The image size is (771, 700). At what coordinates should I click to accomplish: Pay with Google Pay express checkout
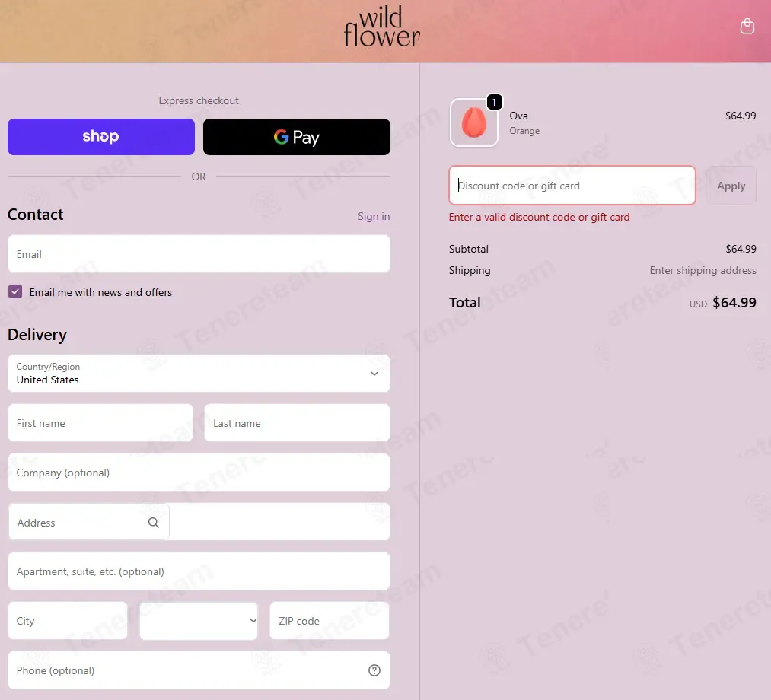coord(297,137)
